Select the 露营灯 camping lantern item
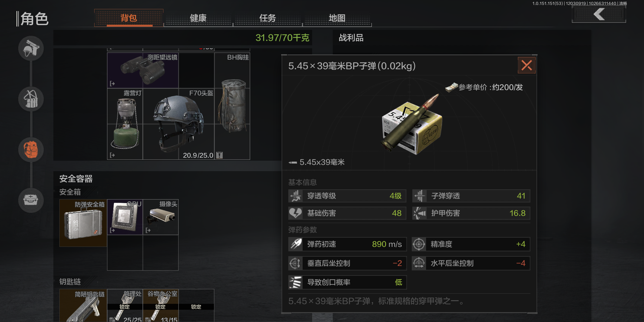This screenshot has height=322, width=644. pyautogui.click(x=125, y=124)
